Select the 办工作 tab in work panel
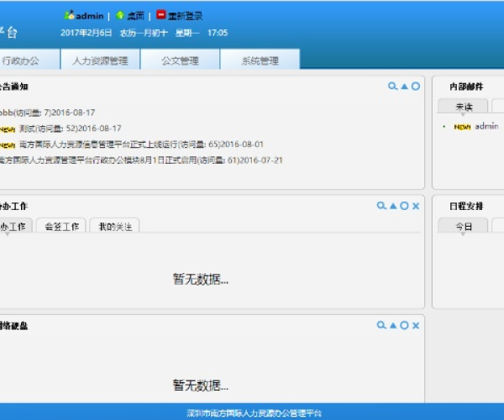Screen dimensions: 504x420 pyautogui.click(x=15, y=225)
